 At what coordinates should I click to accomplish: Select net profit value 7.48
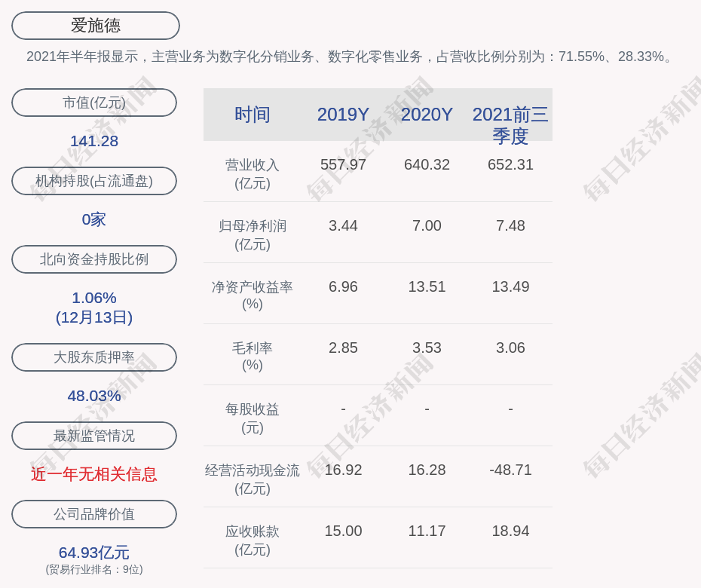[x=510, y=226]
